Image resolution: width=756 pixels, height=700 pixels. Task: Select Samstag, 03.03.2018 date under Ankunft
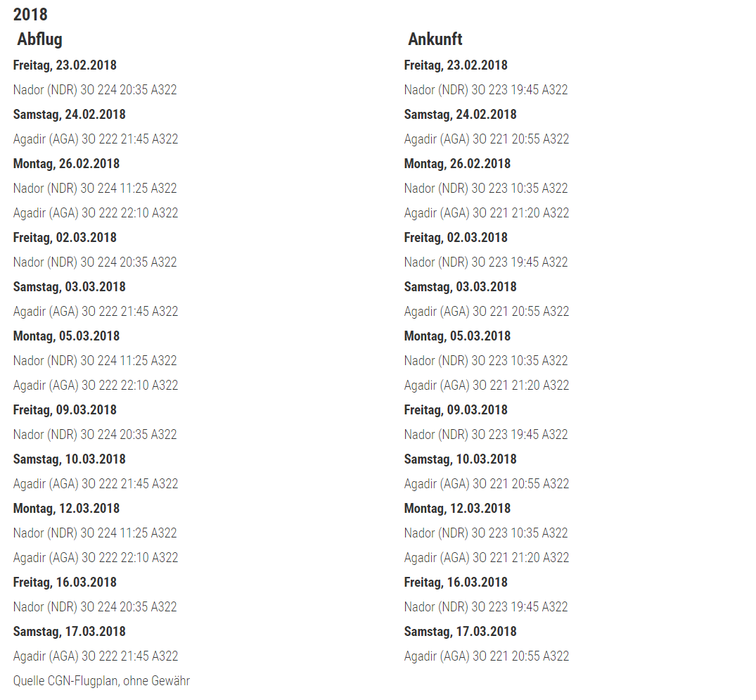tap(460, 287)
